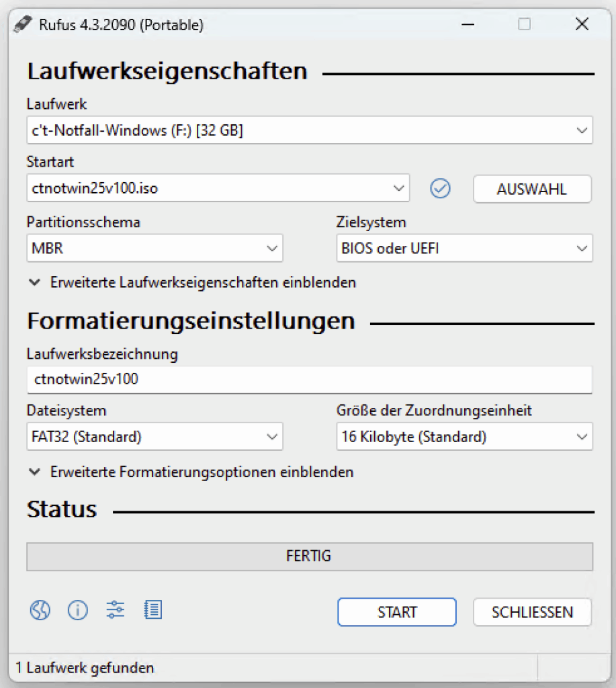616x688 pixels.
Task: Click the Laufwerkseigenschaften heading
Action: pos(167,71)
